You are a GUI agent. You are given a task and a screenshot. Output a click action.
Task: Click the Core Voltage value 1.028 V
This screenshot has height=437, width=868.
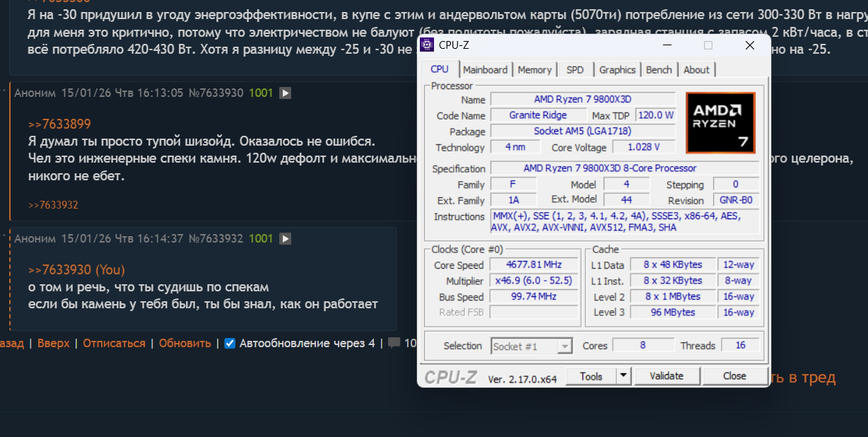643,146
